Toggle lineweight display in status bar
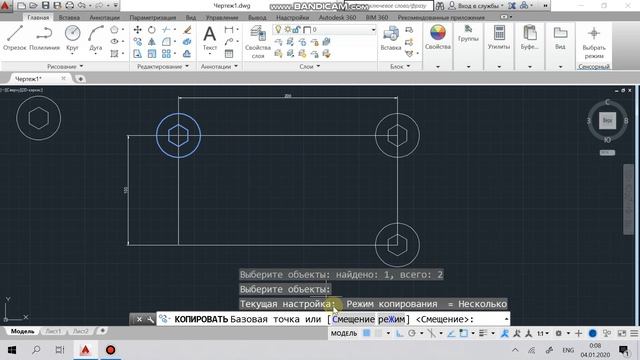Screen dimensions: 640x360 click(x=483, y=333)
